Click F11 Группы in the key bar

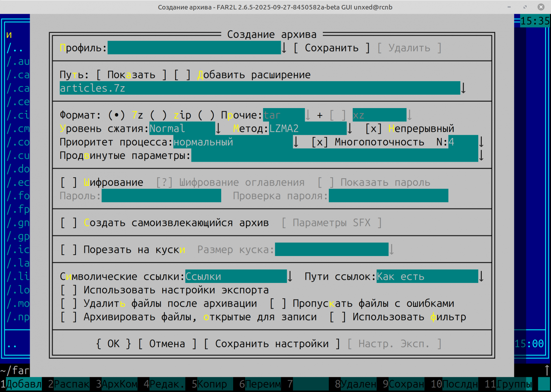pos(508,384)
